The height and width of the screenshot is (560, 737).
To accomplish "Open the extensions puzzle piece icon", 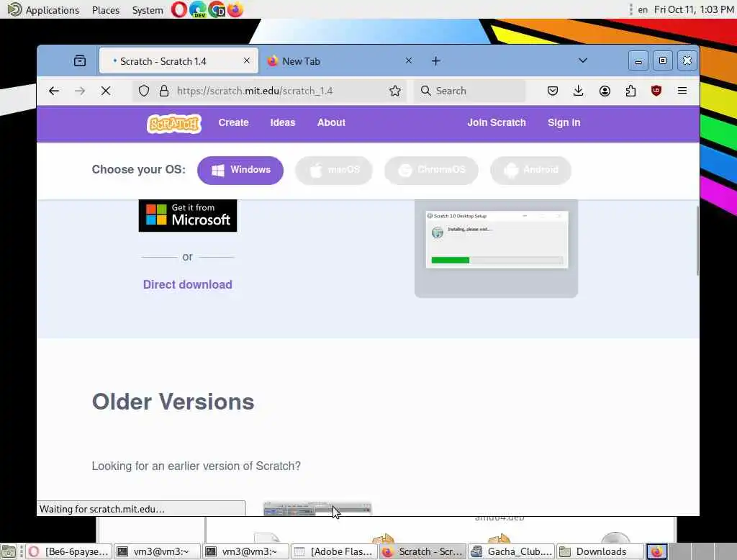I will point(630,91).
